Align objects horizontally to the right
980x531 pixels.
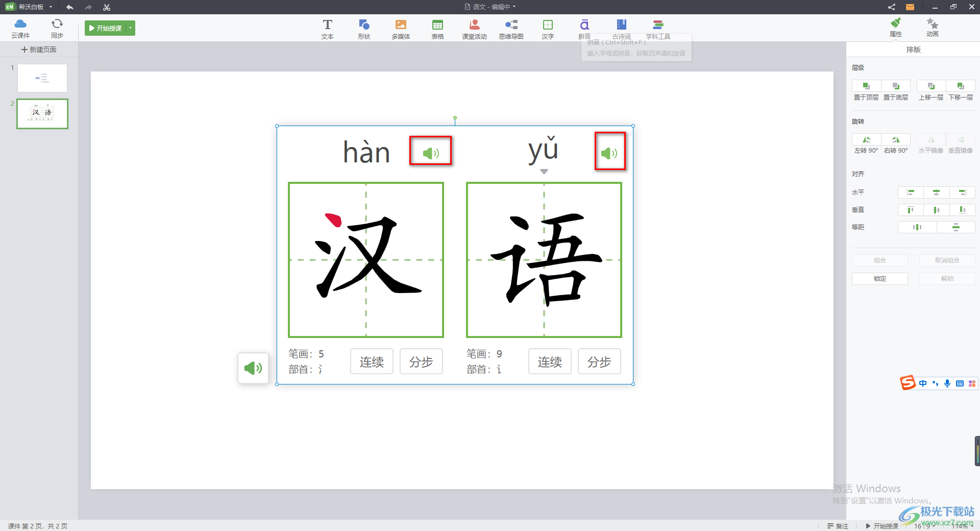[963, 192]
